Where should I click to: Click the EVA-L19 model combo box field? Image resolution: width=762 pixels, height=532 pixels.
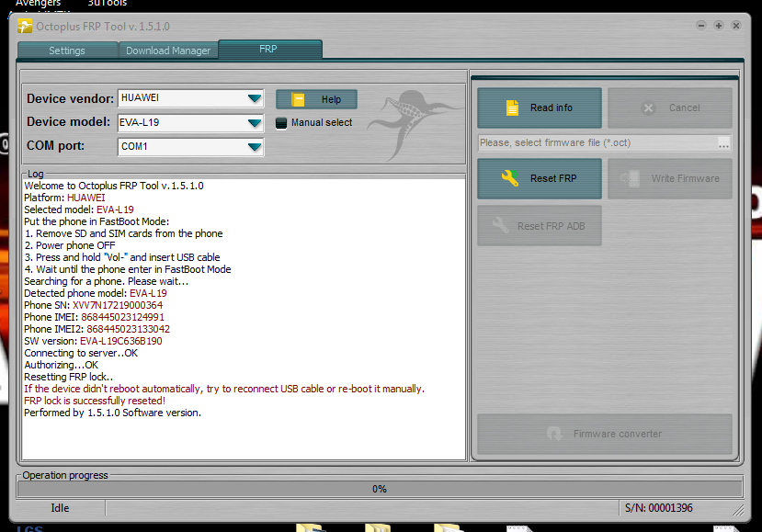[x=190, y=122]
